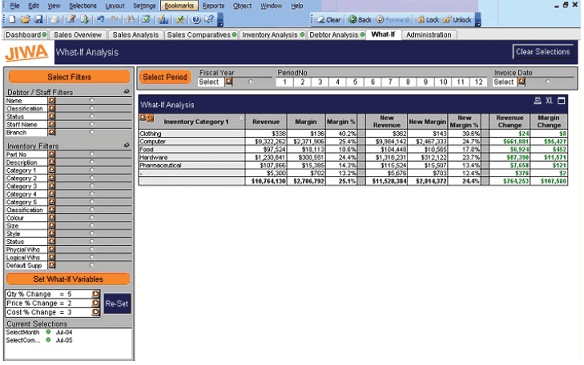Select PeriodNo 12
Screen dimensions: 584x365
479,82
